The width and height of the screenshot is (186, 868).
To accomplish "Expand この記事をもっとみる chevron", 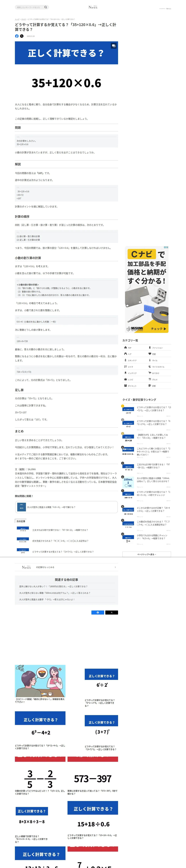I will pos(115,567).
